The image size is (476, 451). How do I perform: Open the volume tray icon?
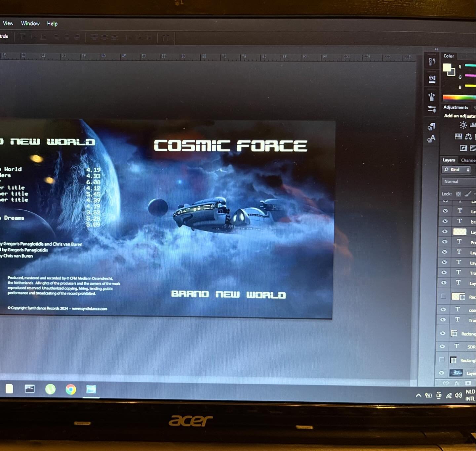click(458, 395)
